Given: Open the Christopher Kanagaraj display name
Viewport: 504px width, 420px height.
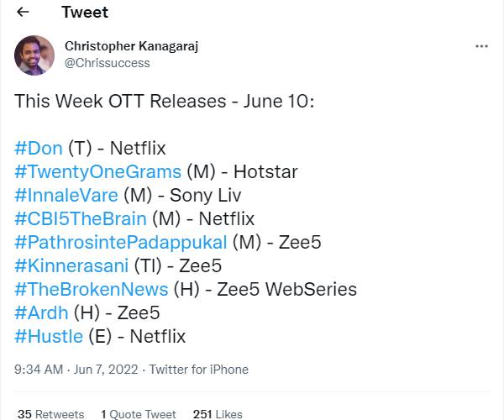Looking at the screenshot, I should pyautogui.click(x=131, y=45).
